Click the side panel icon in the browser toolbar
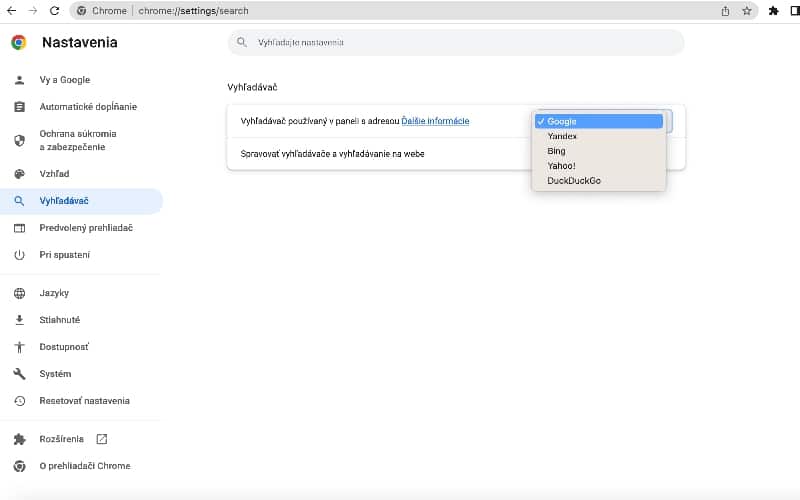 [794, 11]
